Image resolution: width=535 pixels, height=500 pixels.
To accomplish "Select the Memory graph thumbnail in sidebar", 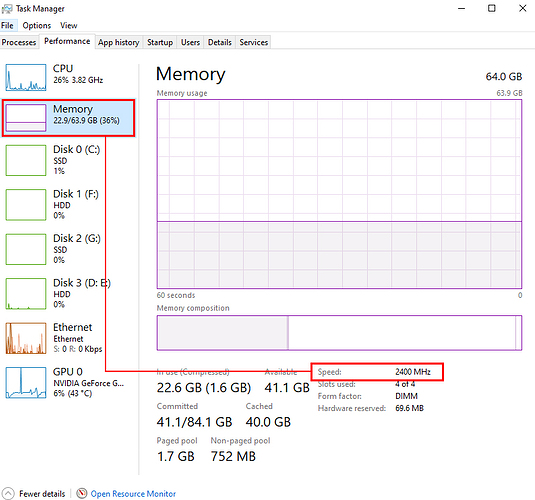I will [x=26, y=118].
